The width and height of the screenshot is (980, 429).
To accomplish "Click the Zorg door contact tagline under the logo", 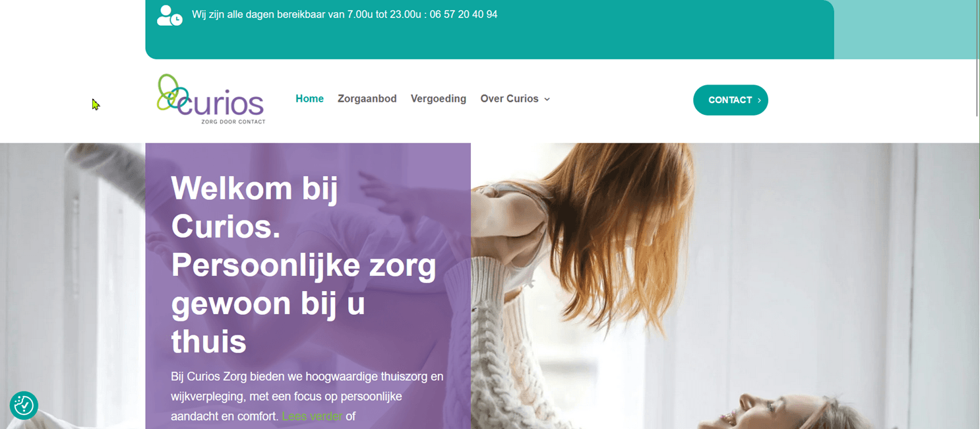I will point(233,121).
